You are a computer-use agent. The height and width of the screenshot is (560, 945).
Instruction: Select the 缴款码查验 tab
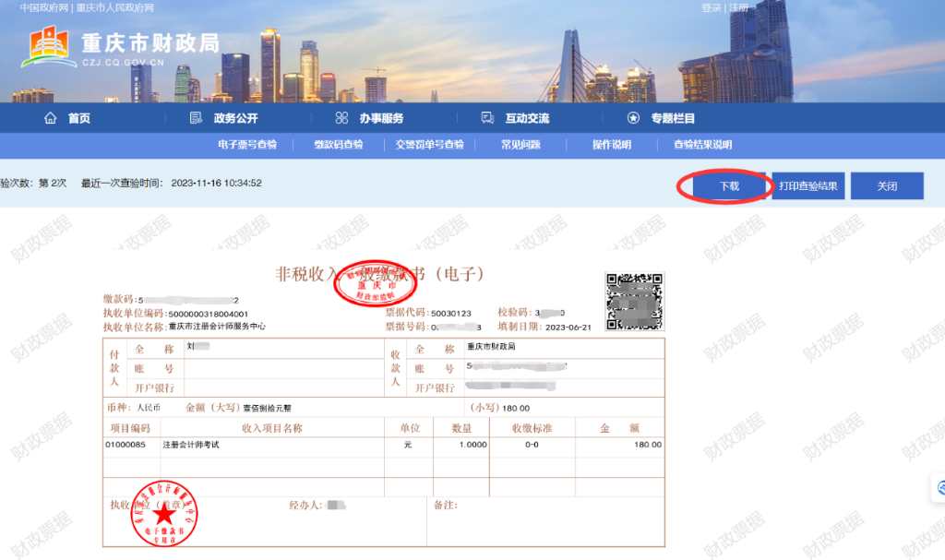pyautogui.click(x=338, y=145)
